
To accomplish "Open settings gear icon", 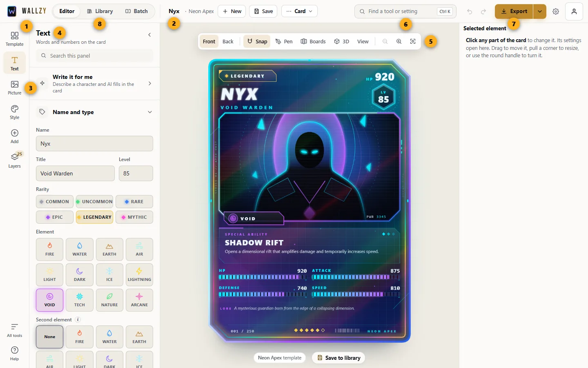I will click(x=556, y=11).
